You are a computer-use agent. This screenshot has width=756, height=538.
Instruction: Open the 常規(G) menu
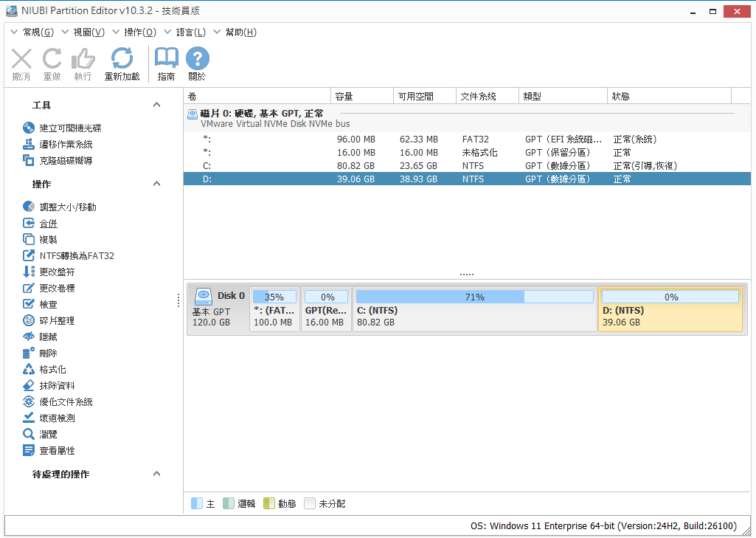pos(32,32)
